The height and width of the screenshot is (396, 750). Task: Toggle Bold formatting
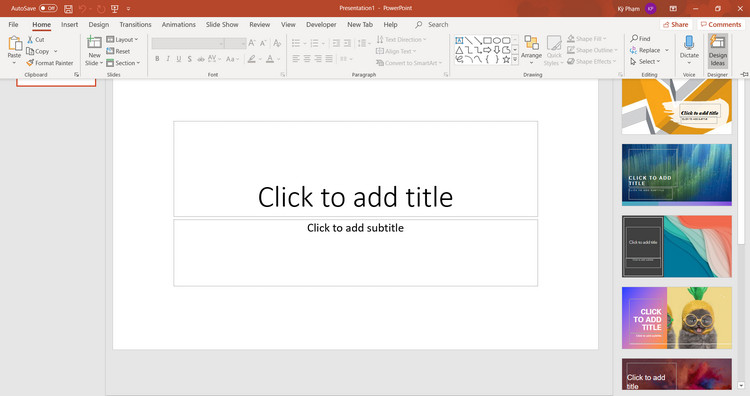pyautogui.click(x=157, y=59)
